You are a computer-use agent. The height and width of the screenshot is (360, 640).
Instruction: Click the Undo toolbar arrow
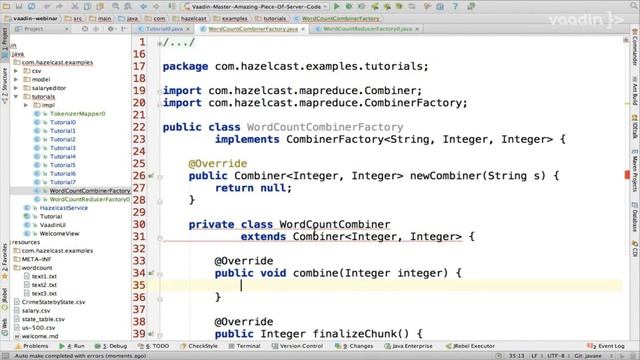[47, 7]
